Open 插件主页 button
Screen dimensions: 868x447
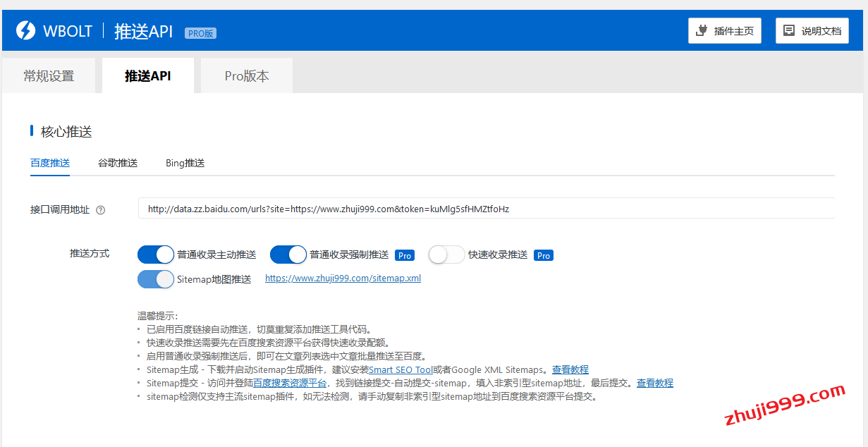[x=725, y=31]
